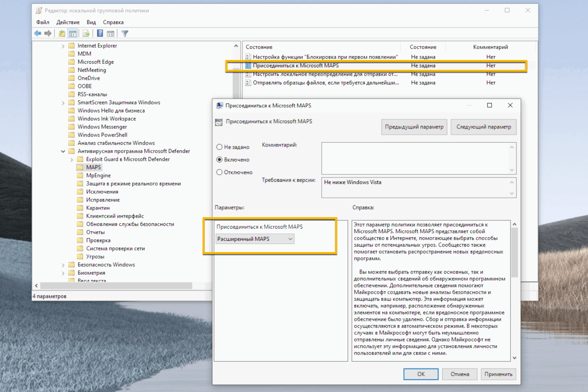588x392 pixels.
Task: Click the folder icon next to Исключения
Action: coord(80,192)
